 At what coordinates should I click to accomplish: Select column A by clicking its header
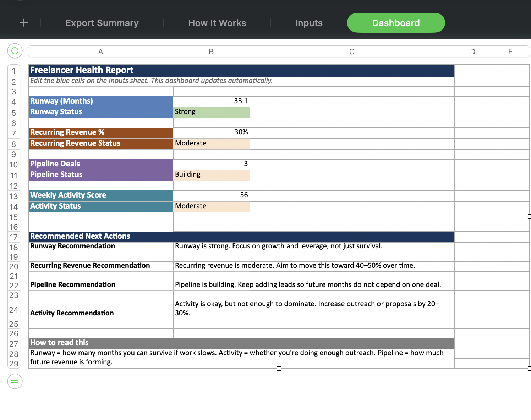pos(100,51)
